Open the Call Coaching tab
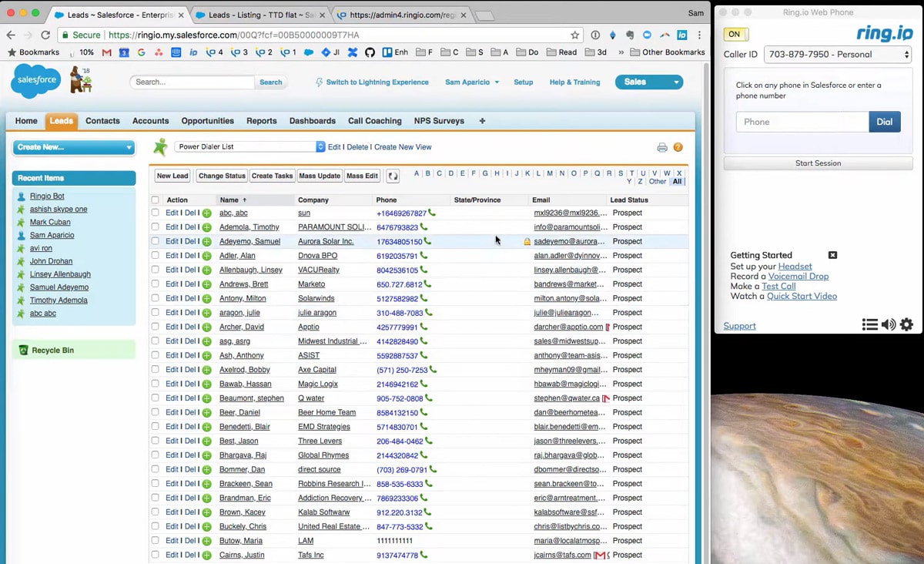Image resolution: width=924 pixels, height=564 pixels. click(375, 121)
